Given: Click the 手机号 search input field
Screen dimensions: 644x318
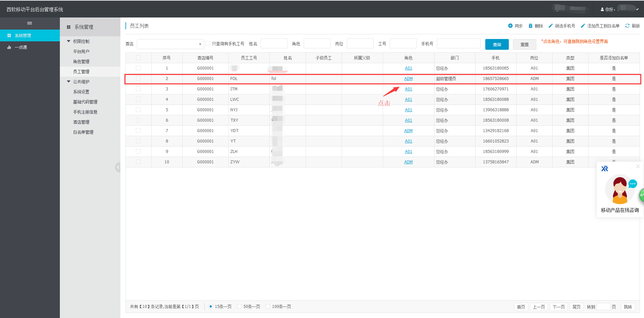Looking at the screenshot, I should 458,44.
